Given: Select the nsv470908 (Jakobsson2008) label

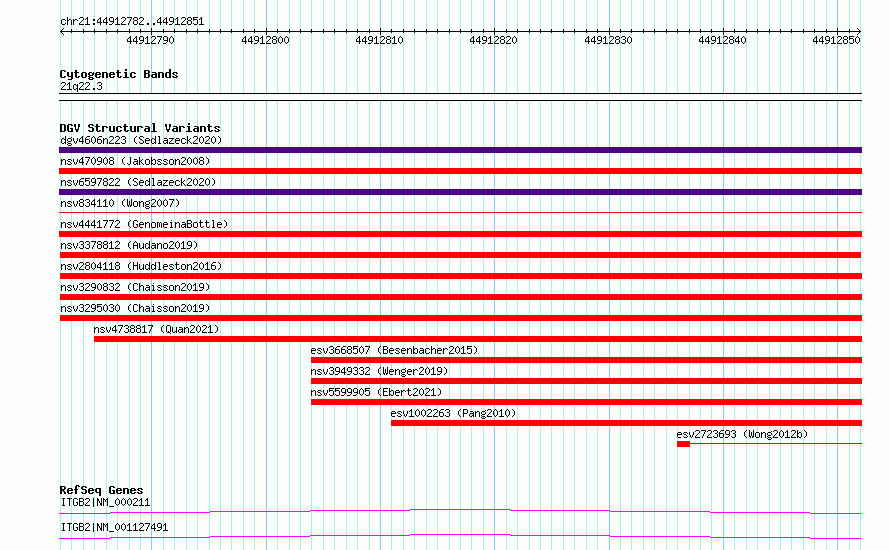Looking at the screenshot, I should pos(135,161).
